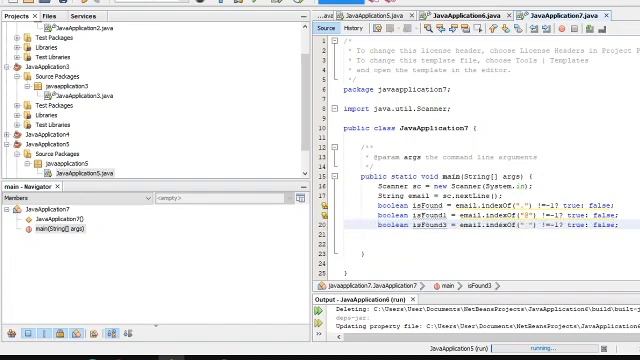Click the Last Edit toolbar icon
640x360 pixels.
378,28
